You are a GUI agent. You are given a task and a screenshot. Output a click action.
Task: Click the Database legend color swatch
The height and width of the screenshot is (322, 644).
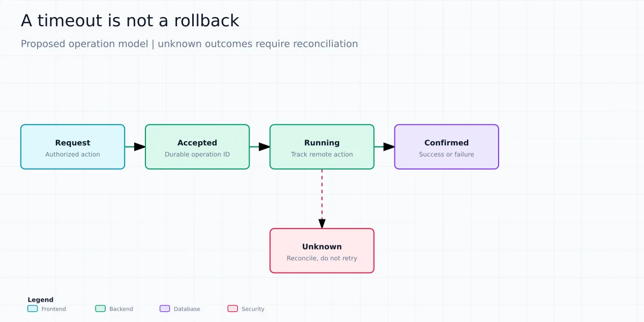(165, 309)
